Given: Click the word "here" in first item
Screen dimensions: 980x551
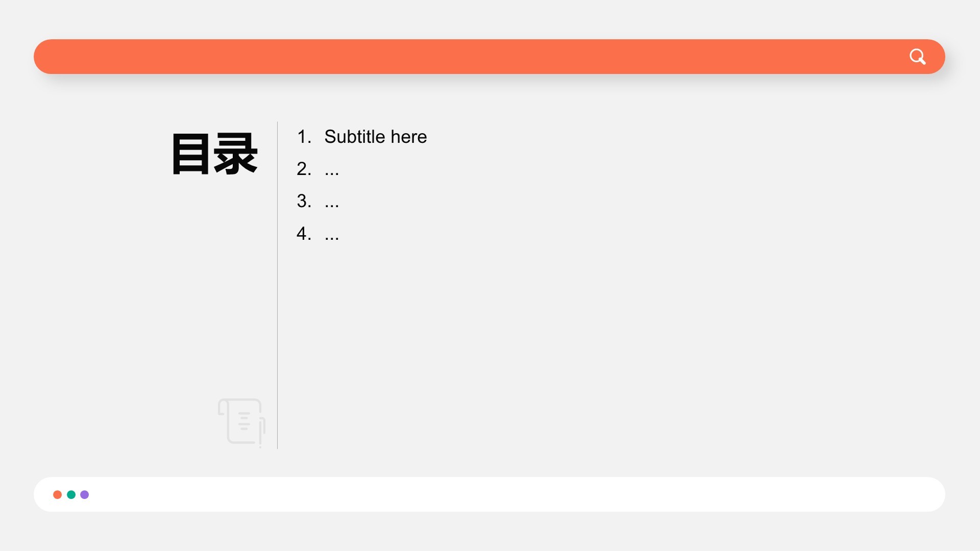Looking at the screenshot, I should [x=408, y=137].
